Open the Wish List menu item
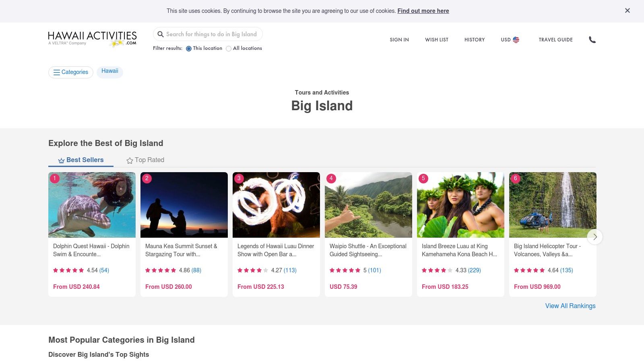The width and height of the screenshot is (644, 362). click(x=437, y=40)
